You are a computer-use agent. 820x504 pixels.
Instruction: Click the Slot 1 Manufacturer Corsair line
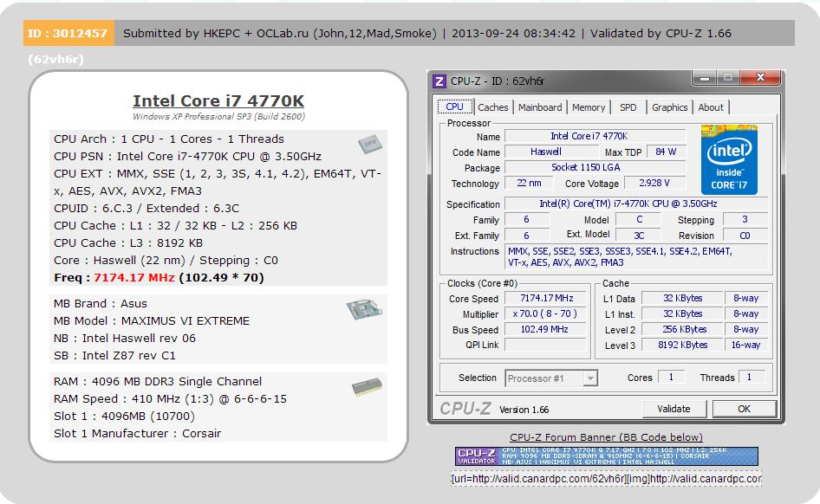click(138, 434)
